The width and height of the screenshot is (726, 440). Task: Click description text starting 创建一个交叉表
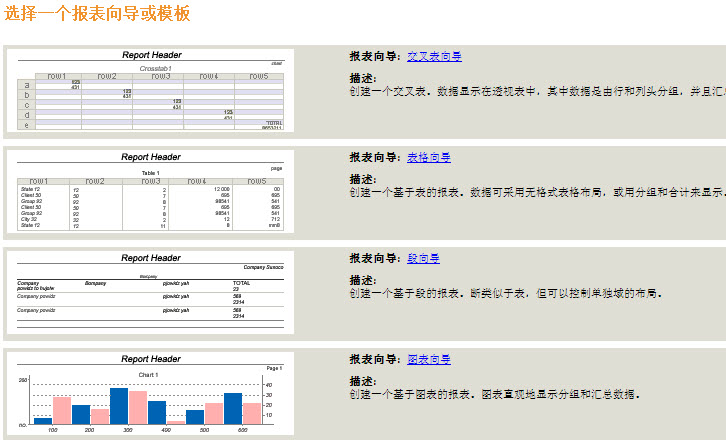pyautogui.click(x=538, y=92)
